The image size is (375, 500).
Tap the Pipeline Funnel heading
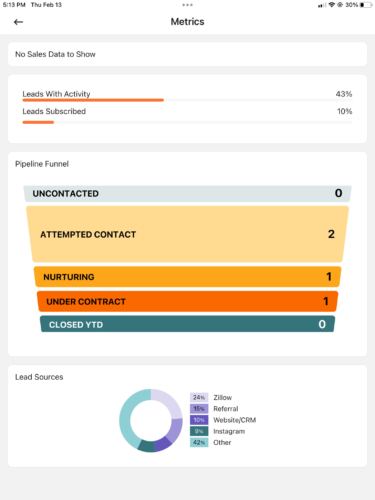pyautogui.click(x=42, y=164)
